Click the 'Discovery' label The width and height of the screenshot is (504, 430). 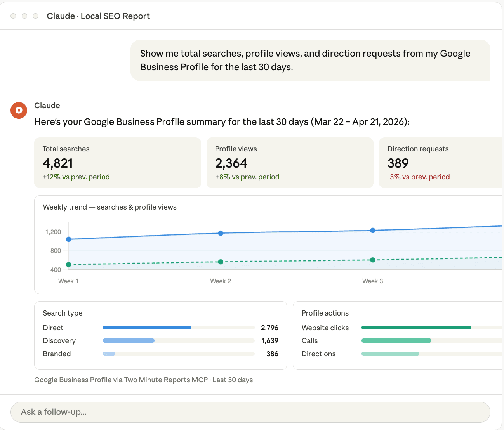point(59,341)
